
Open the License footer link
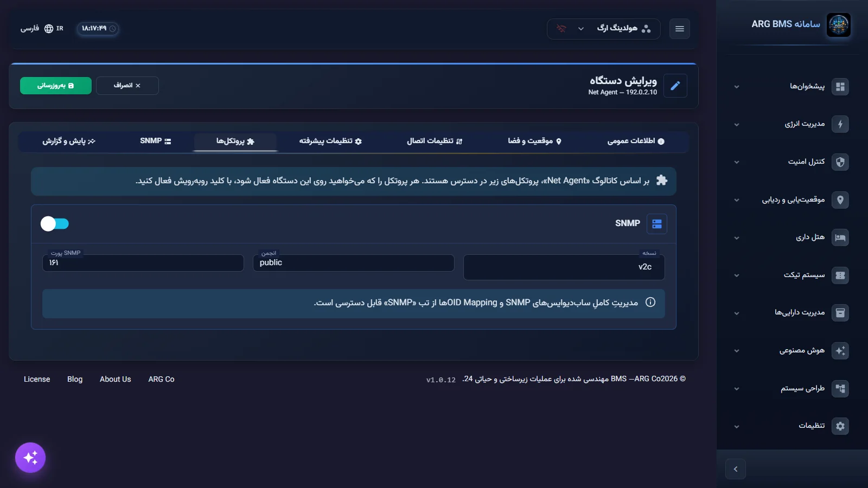point(37,380)
